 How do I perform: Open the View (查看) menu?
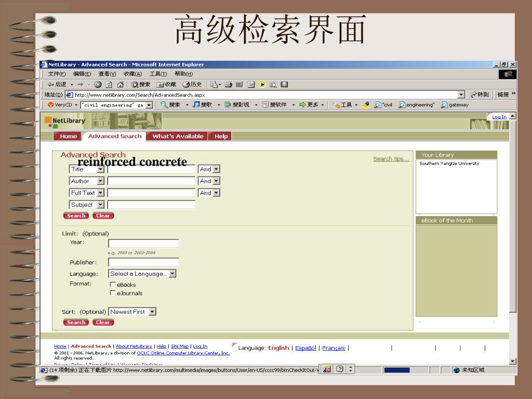pyautogui.click(x=107, y=74)
